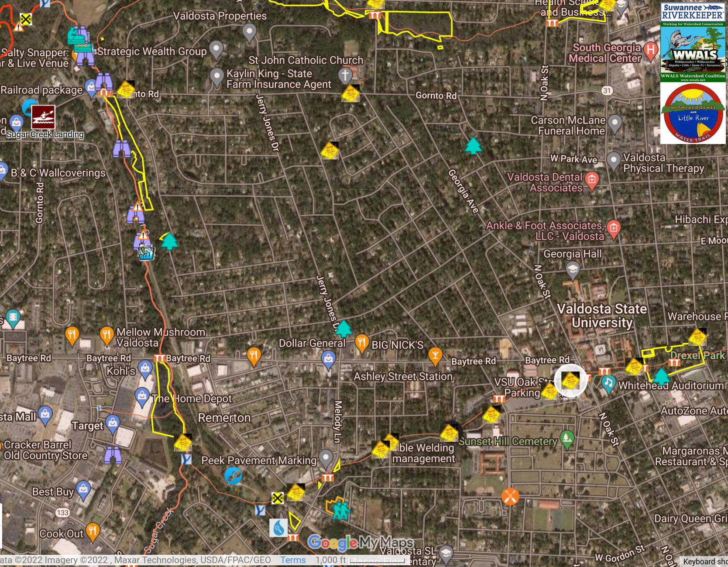Click the white-circled caution sign by VSU
The height and width of the screenshot is (567, 728).
570,381
